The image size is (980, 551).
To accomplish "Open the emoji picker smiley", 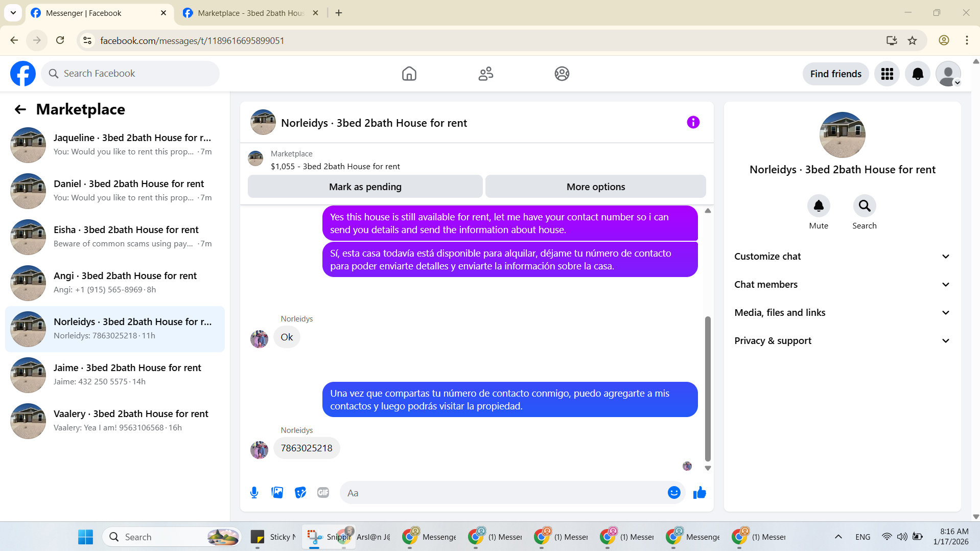I will click(673, 493).
